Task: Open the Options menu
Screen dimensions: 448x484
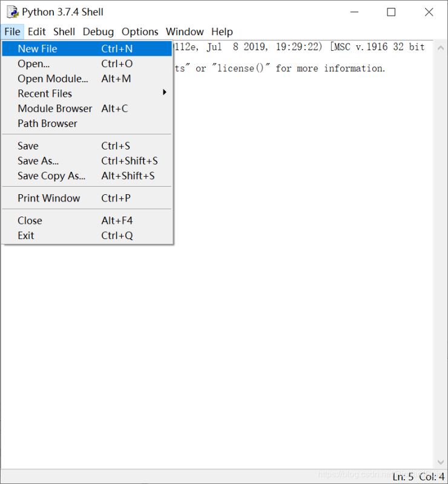Action: (140, 32)
